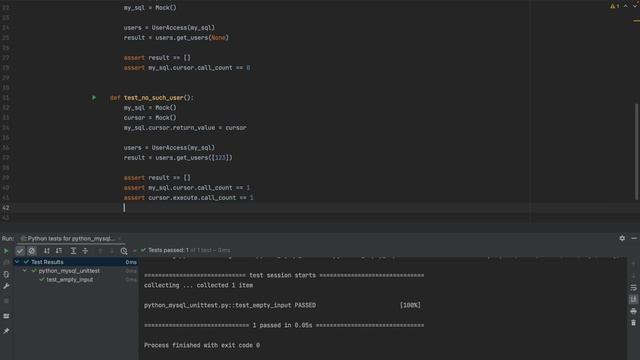The height and width of the screenshot is (360, 640).
Task: Click 'my_sql.cursor.return_value = cursor' line
Action: coord(185,128)
